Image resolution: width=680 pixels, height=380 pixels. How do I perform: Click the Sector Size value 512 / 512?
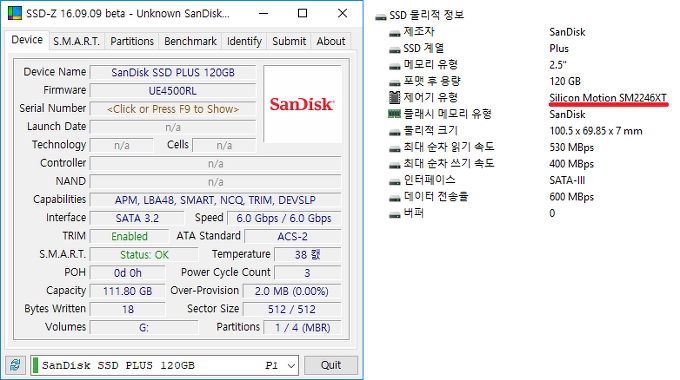[292, 309]
